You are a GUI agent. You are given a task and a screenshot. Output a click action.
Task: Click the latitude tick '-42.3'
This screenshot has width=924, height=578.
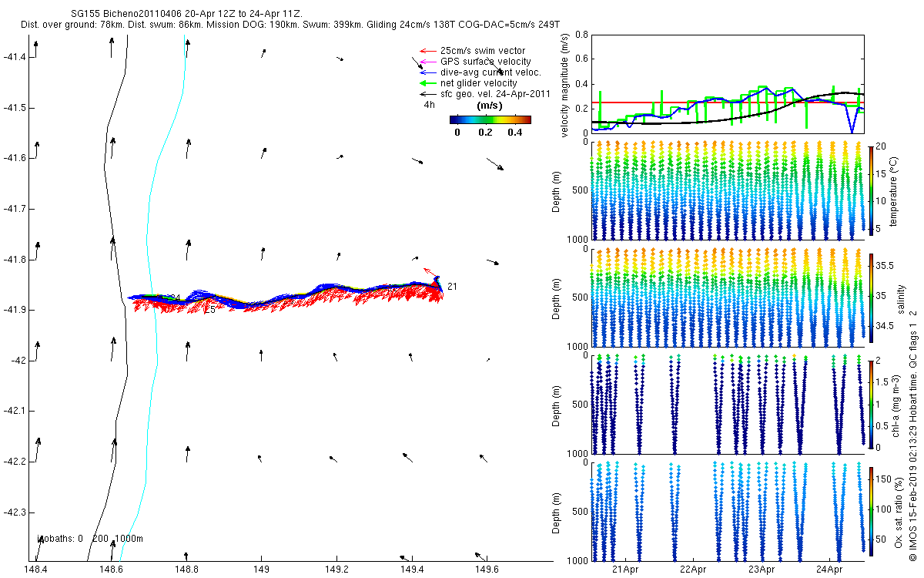[x=15, y=512]
